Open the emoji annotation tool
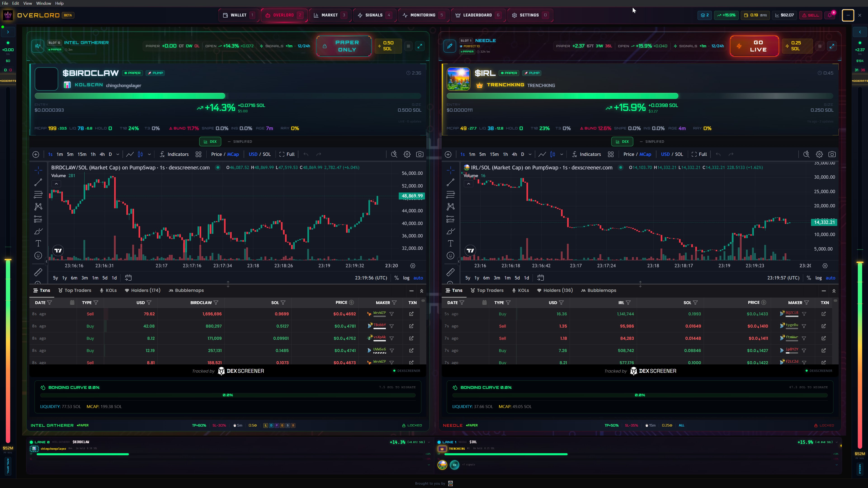Screen dimensions: 868x488 [x=38, y=255]
